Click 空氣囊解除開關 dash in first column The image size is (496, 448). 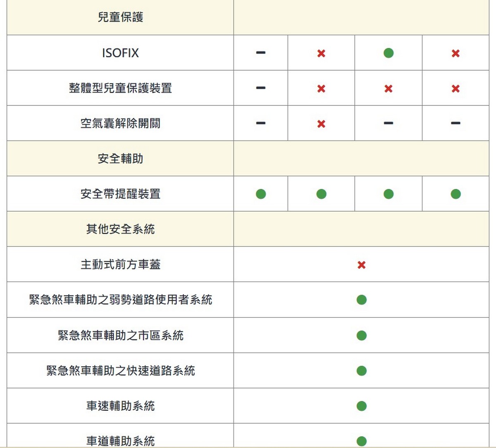[x=261, y=123]
